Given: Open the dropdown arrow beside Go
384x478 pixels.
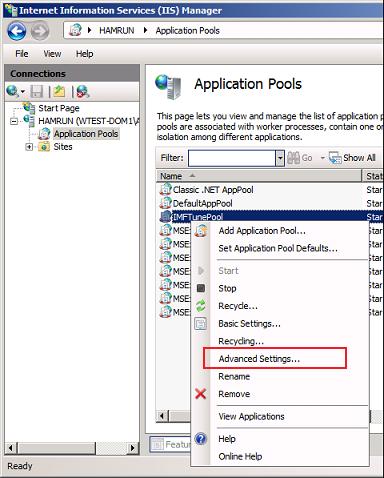Looking at the screenshot, I should (322, 158).
